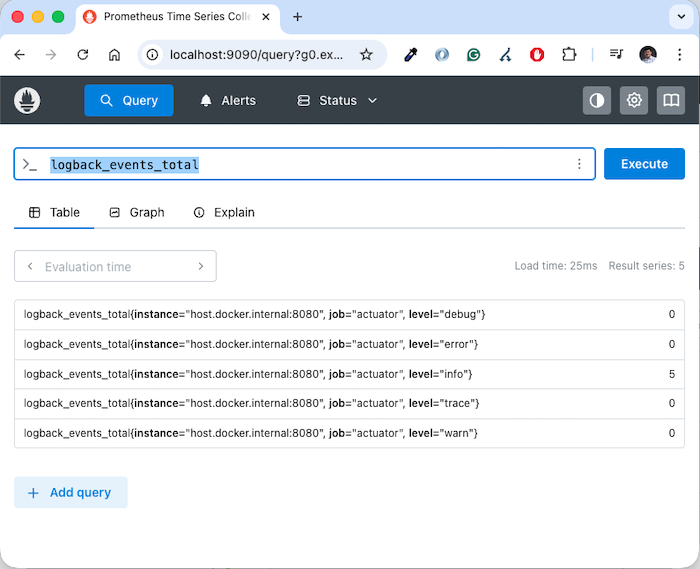The width and height of the screenshot is (700, 569).
Task: Toggle the dark/light theme icon
Action: click(597, 100)
